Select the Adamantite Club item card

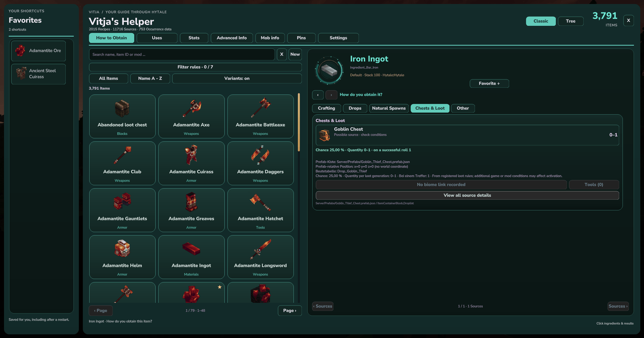tap(122, 163)
